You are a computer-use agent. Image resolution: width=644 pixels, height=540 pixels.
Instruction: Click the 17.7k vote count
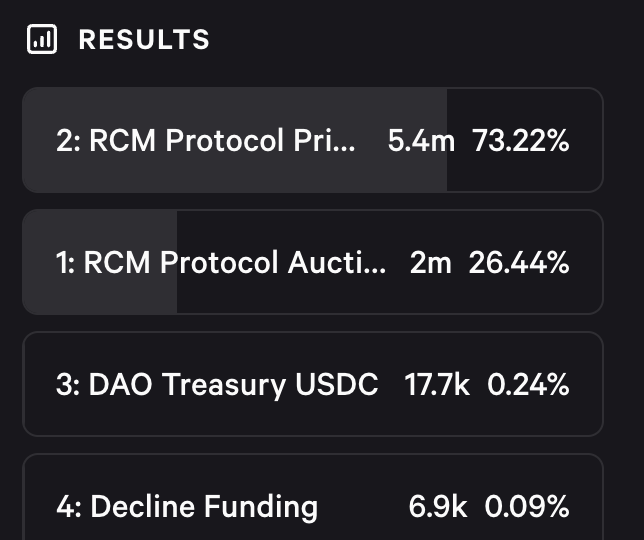click(437, 385)
